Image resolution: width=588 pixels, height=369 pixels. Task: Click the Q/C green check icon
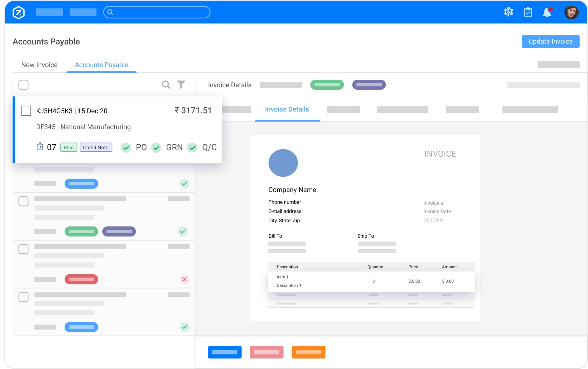pyautogui.click(x=192, y=147)
